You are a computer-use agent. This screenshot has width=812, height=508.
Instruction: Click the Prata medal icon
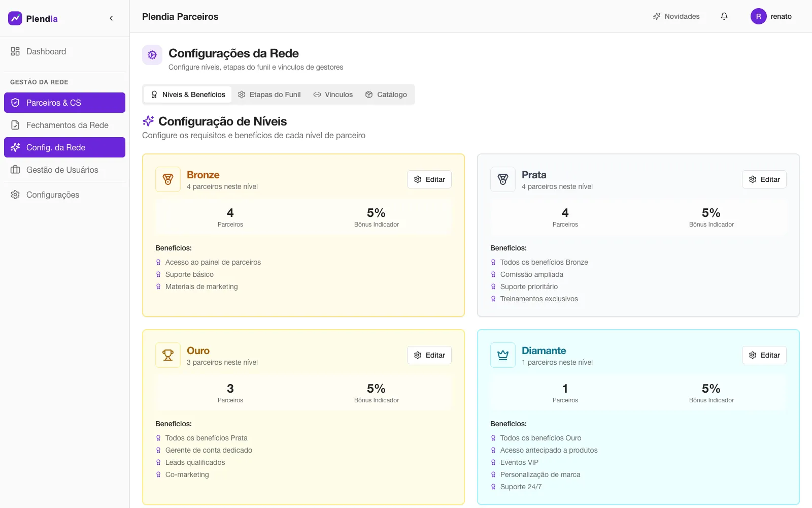point(503,179)
